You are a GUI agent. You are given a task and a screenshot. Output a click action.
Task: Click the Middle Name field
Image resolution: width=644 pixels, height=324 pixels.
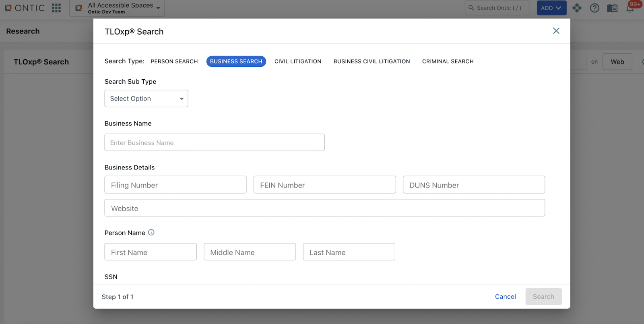point(250,252)
